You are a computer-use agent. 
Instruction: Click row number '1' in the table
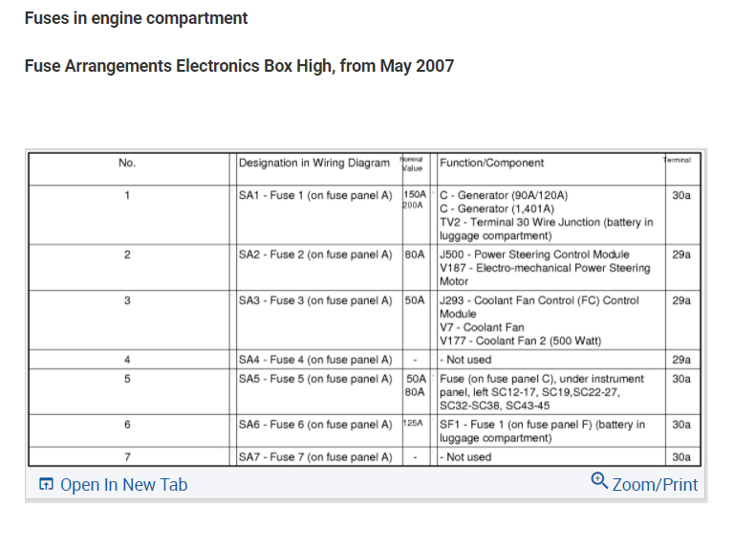point(127,195)
